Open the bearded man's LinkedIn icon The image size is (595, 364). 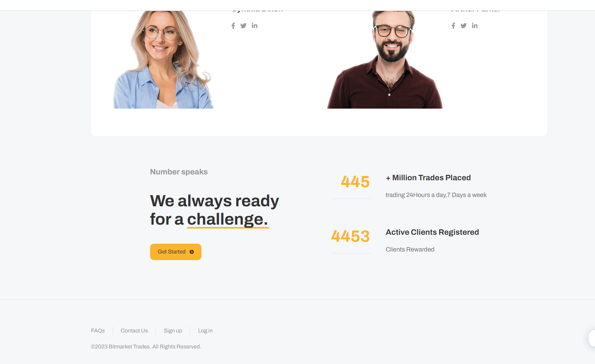475,26
